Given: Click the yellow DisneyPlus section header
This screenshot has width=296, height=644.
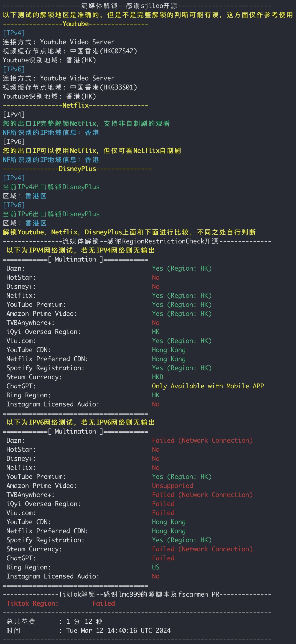Looking at the screenshot, I should click(77, 169).
